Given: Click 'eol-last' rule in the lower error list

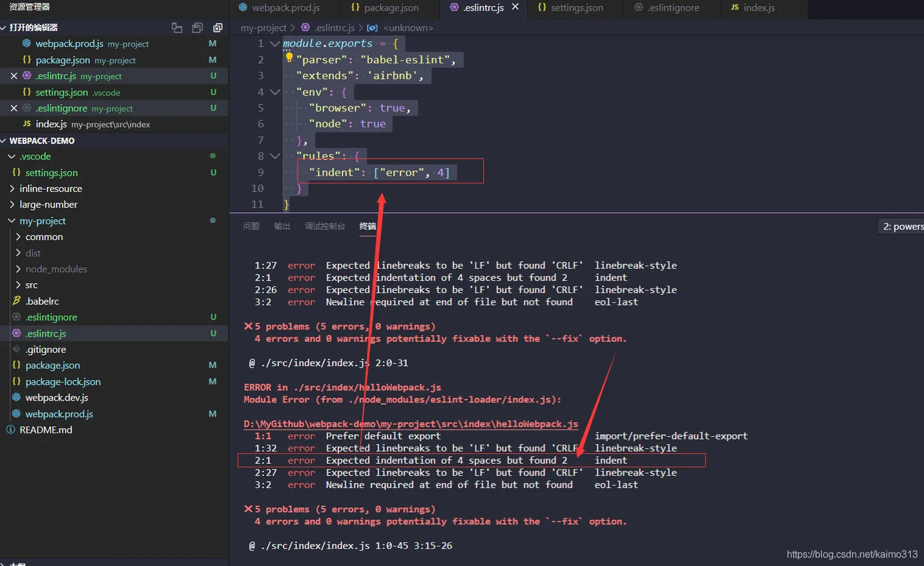Looking at the screenshot, I should [x=616, y=485].
